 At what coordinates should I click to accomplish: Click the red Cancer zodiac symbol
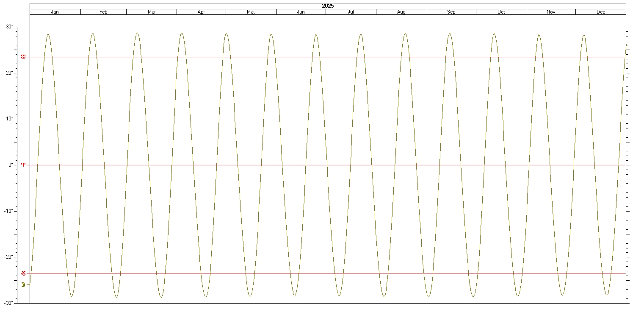[x=23, y=57]
